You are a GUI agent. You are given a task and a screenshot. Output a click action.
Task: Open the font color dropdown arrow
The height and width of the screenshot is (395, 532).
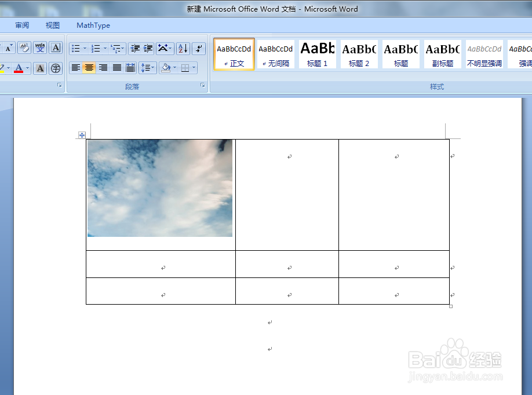pos(27,68)
